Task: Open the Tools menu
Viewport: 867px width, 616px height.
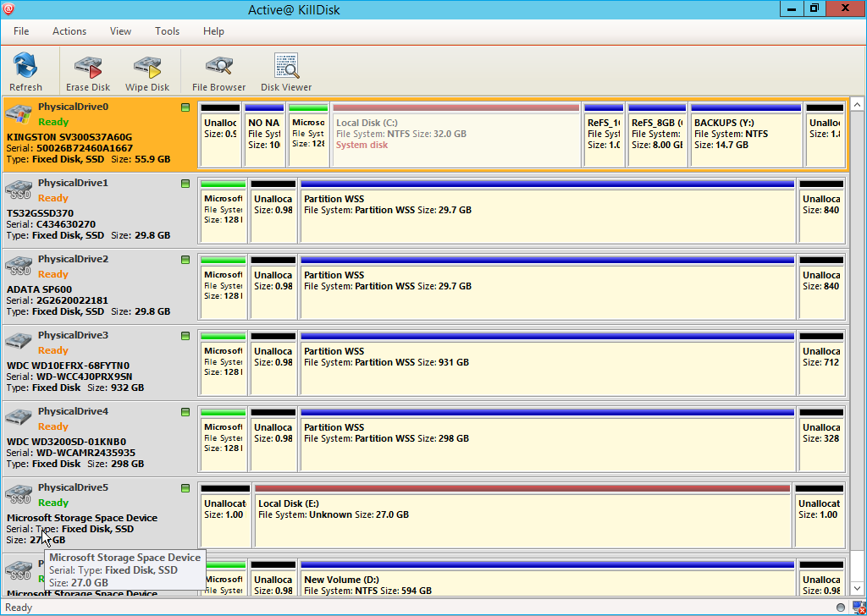Action: click(x=167, y=31)
